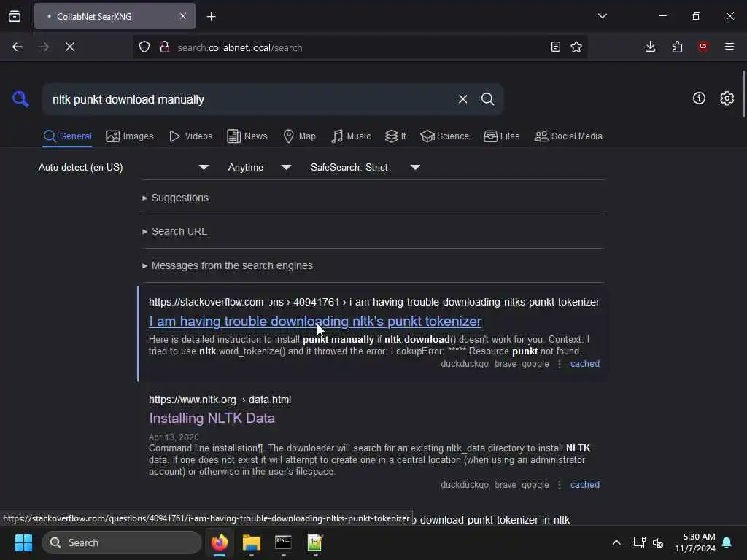Open cached version of NLTK Data result
This screenshot has height=560, width=747.
[x=585, y=485]
